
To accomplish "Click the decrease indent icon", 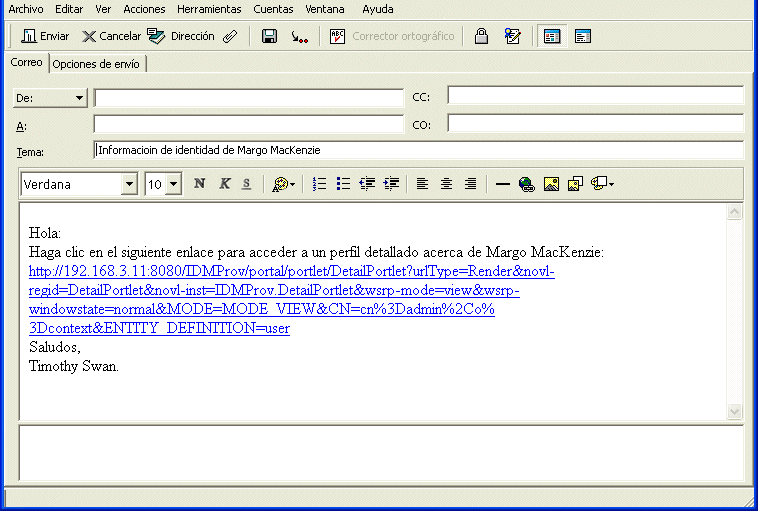I will [367, 184].
